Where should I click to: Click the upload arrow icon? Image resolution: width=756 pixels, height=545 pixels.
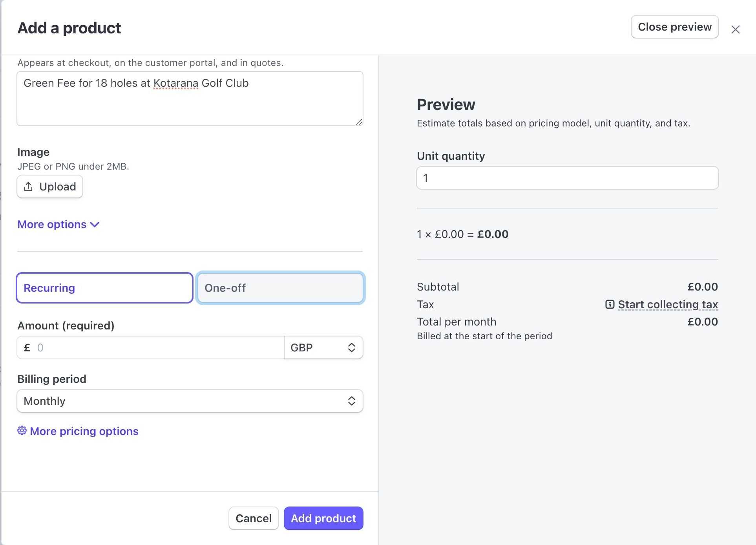(28, 187)
